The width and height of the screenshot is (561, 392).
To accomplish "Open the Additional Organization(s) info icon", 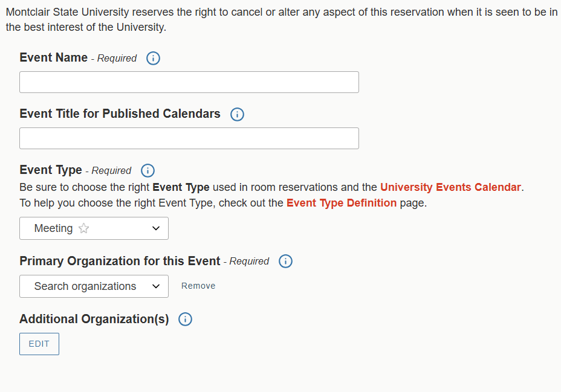I will click(x=185, y=320).
